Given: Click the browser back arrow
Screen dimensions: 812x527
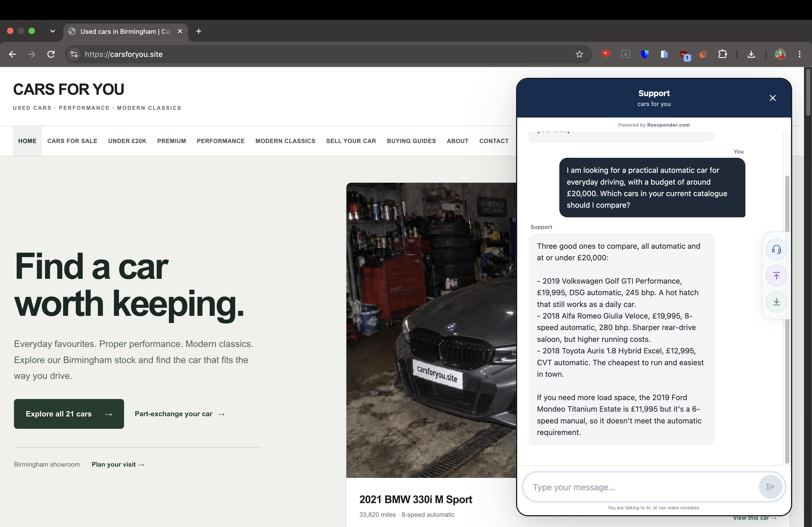Looking at the screenshot, I should [12, 54].
